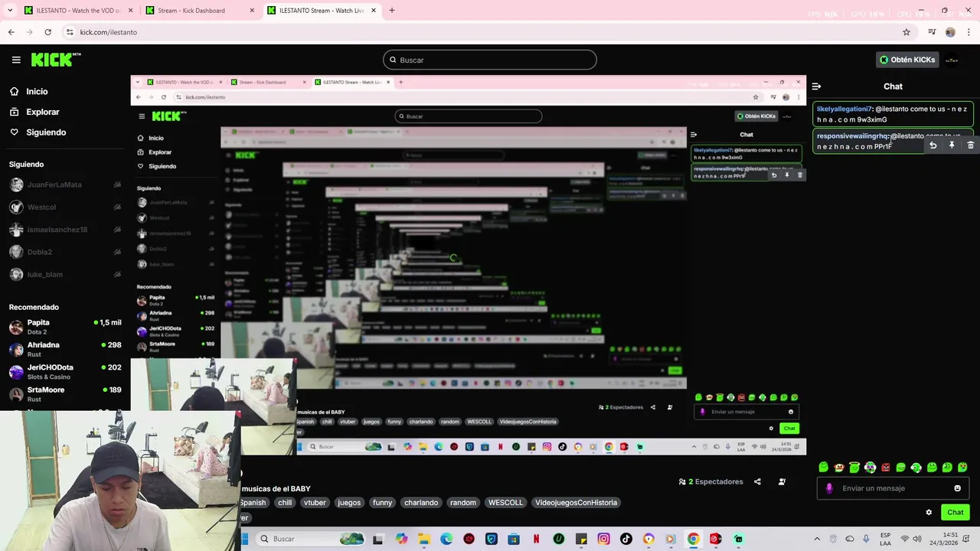Focus the Enviar un mensaje chat input
Viewport: 980px width, 551px height.
pos(893,488)
